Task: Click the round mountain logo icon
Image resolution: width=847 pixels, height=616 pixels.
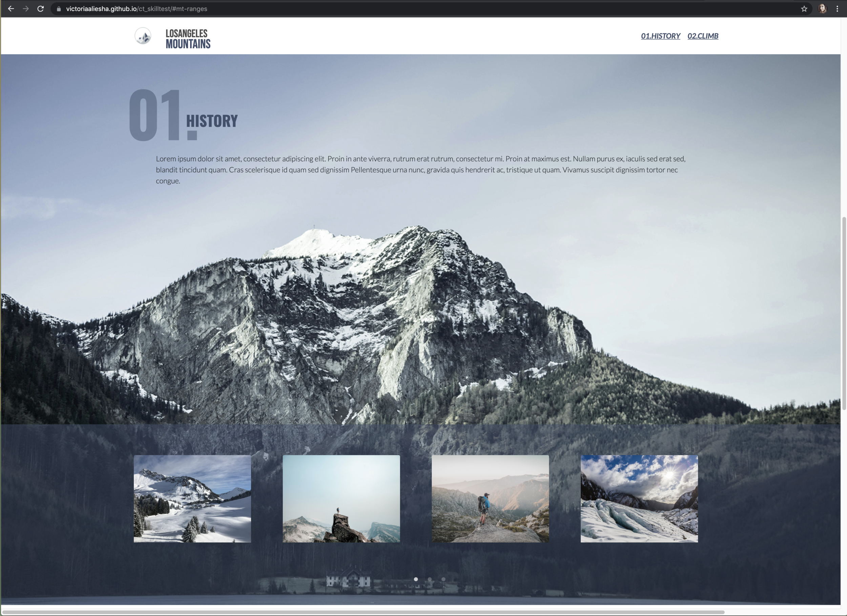Action: (x=143, y=36)
